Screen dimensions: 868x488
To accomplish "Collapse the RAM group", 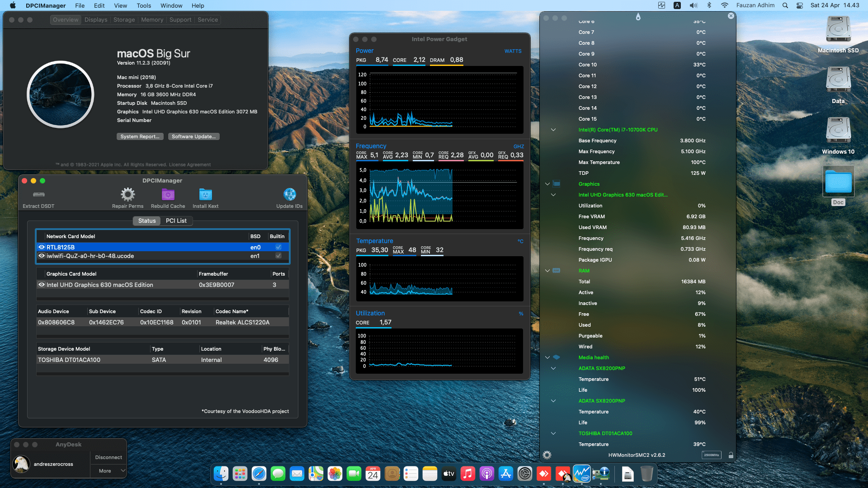I will tap(547, 271).
